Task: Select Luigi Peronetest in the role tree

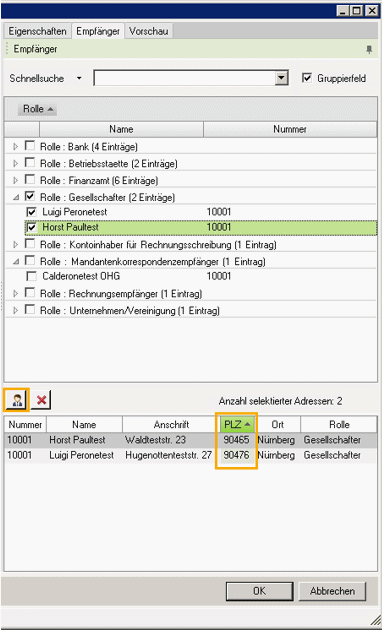Action: click(75, 212)
